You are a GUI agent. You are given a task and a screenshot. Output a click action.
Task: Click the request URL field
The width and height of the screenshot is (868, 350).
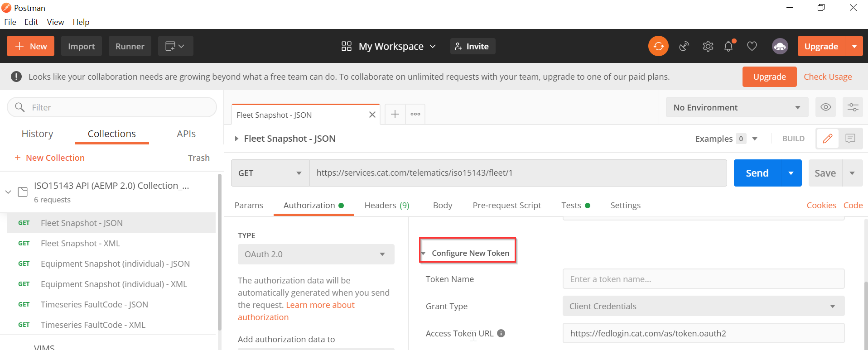(x=518, y=173)
